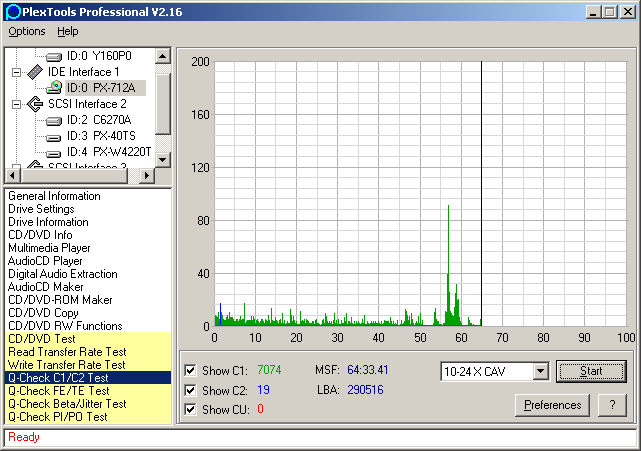Image resolution: width=641 pixels, height=451 pixels.
Task: Open the Preferences dialog
Action: [x=552, y=405]
